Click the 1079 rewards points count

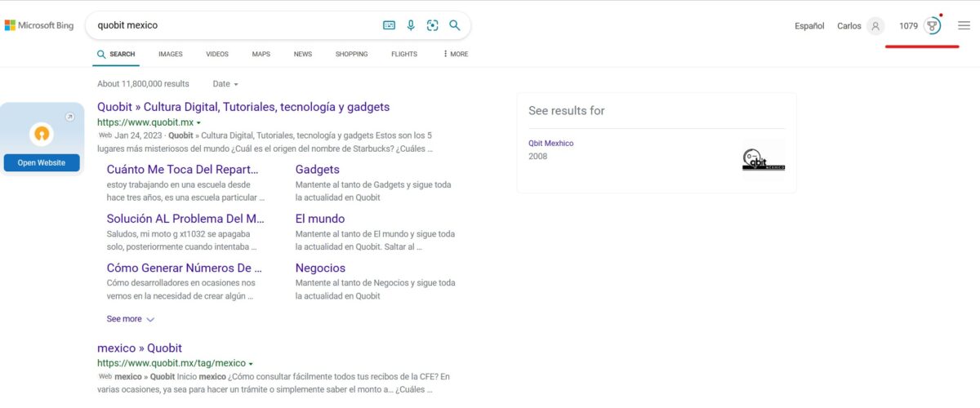(908, 26)
